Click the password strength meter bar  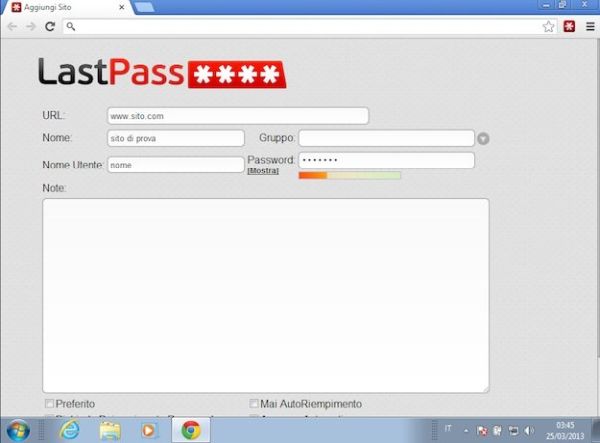(x=349, y=175)
